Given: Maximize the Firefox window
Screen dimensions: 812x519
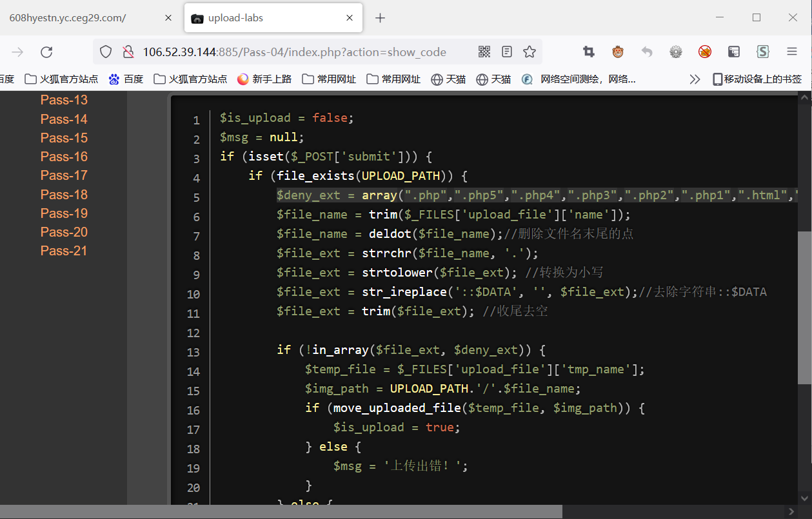Looking at the screenshot, I should click(757, 18).
